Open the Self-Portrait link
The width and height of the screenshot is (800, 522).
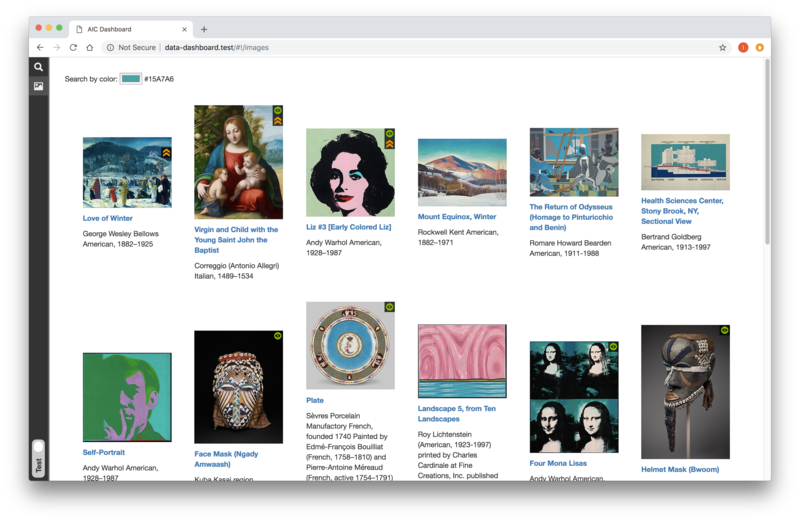point(104,452)
